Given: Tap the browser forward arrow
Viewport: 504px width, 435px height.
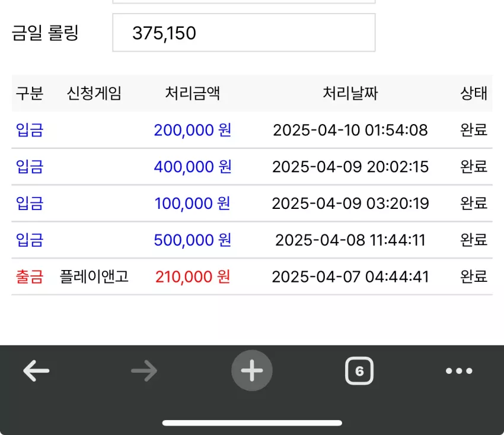Looking at the screenshot, I should [144, 371].
